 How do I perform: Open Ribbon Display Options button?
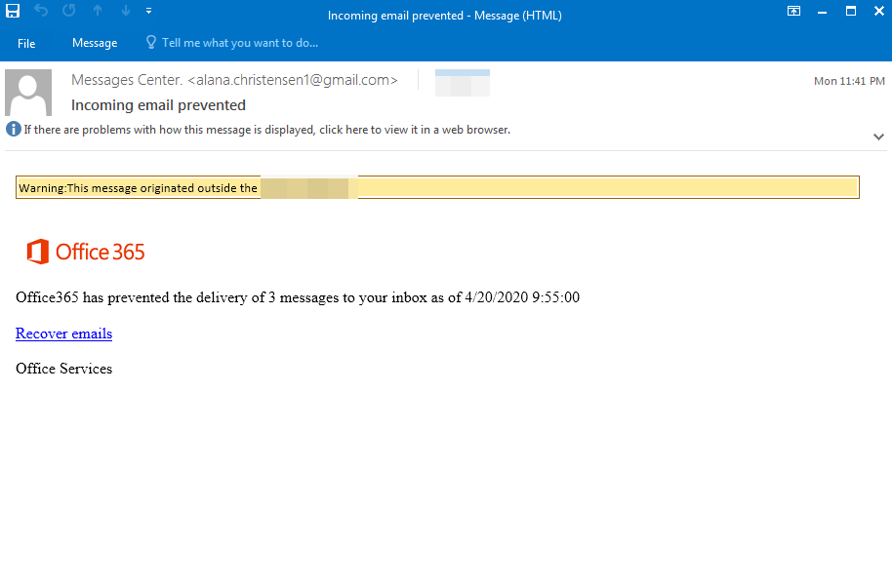[793, 11]
